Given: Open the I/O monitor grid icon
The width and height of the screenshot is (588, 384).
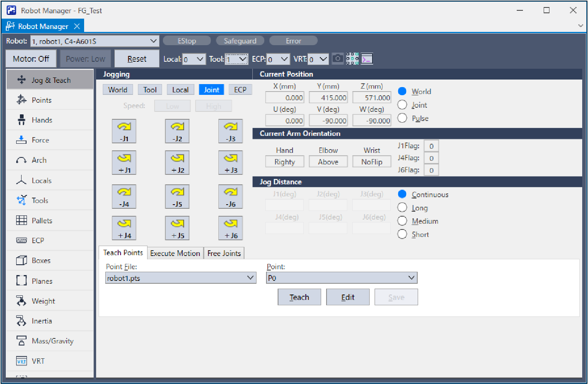Looking at the screenshot, I should click(352, 59).
